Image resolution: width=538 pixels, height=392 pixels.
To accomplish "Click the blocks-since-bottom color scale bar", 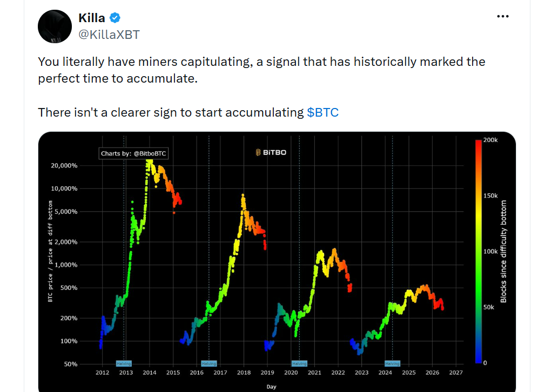I will click(478, 252).
